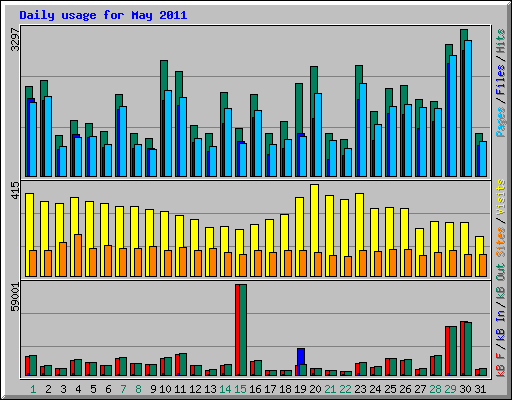Click day label 19 on the axis
The height and width of the screenshot is (400, 512).
tap(300, 389)
